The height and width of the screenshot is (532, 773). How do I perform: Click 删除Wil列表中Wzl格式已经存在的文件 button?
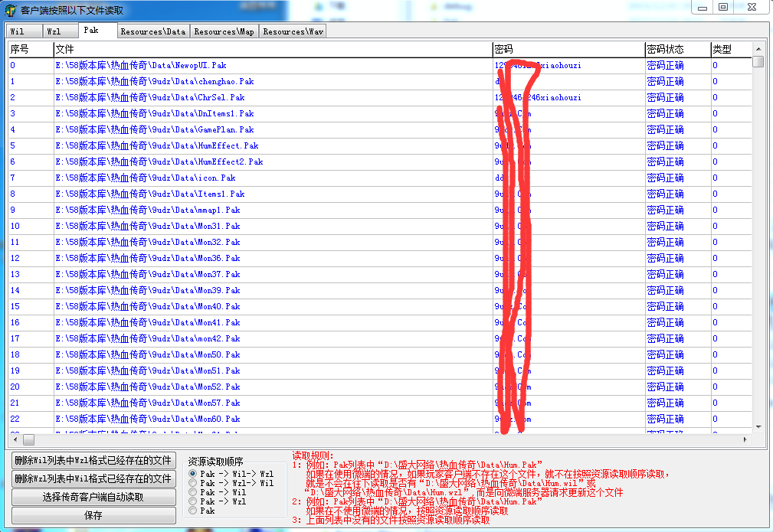point(93,460)
